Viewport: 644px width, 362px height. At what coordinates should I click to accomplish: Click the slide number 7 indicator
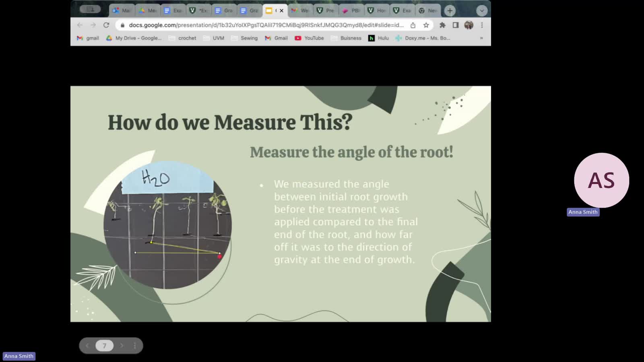(x=104, y=346)
